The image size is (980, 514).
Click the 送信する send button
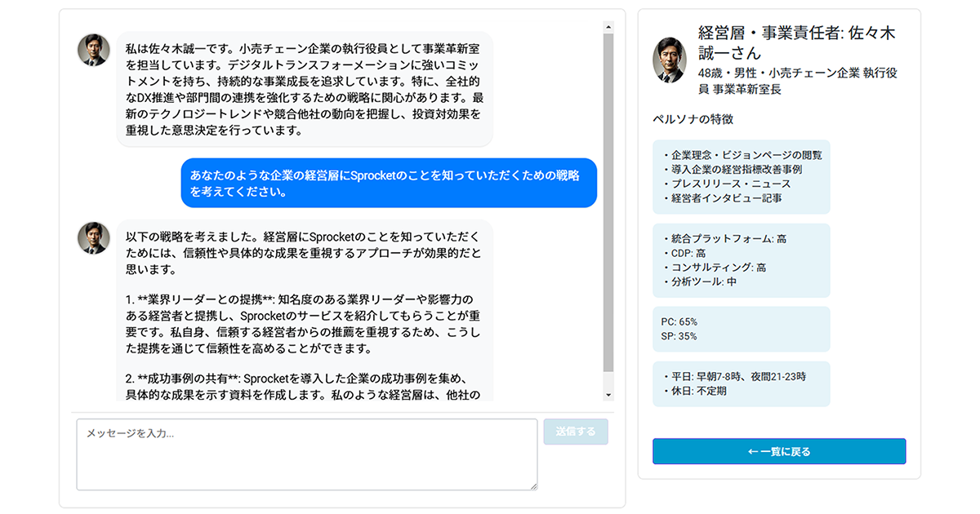click(576, 432)
